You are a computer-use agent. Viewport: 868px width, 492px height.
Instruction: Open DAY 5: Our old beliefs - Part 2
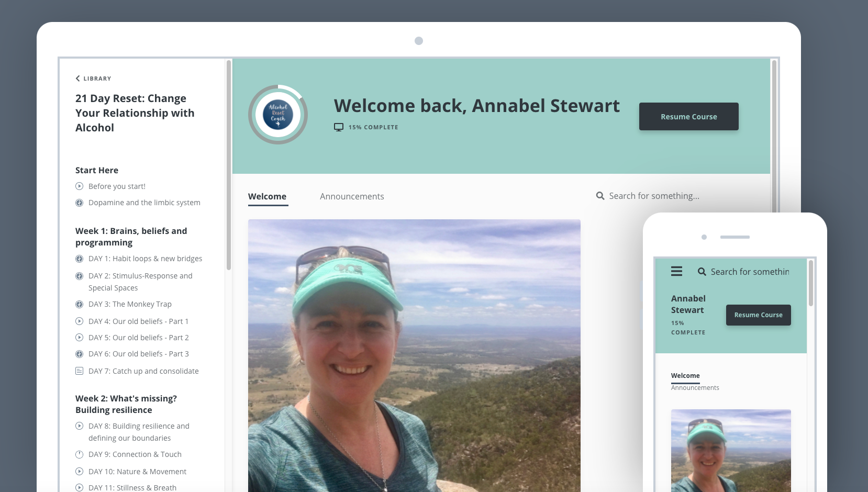click(139, 338)
